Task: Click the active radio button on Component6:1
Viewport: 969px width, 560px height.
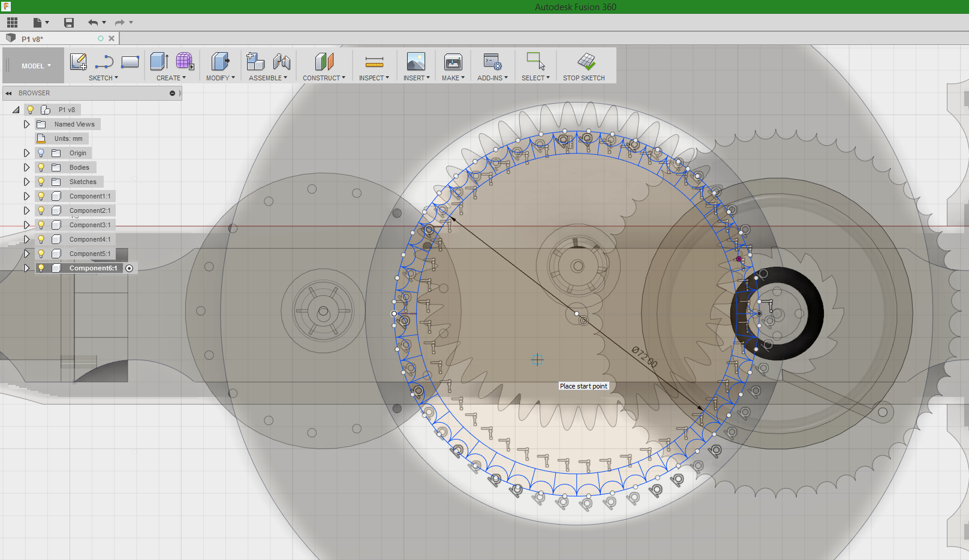Action: (129, 268)
